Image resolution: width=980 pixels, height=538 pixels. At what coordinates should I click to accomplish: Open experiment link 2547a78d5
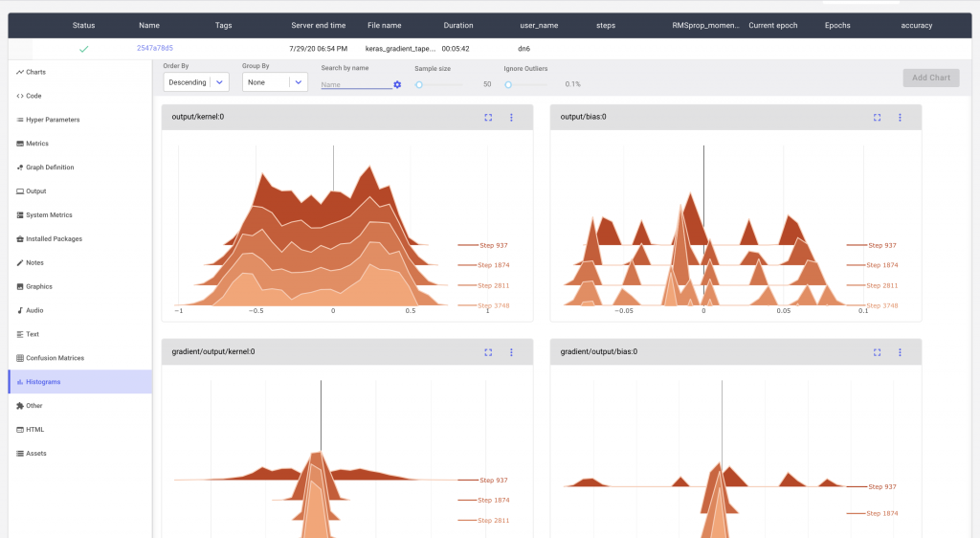pos(155,48)
